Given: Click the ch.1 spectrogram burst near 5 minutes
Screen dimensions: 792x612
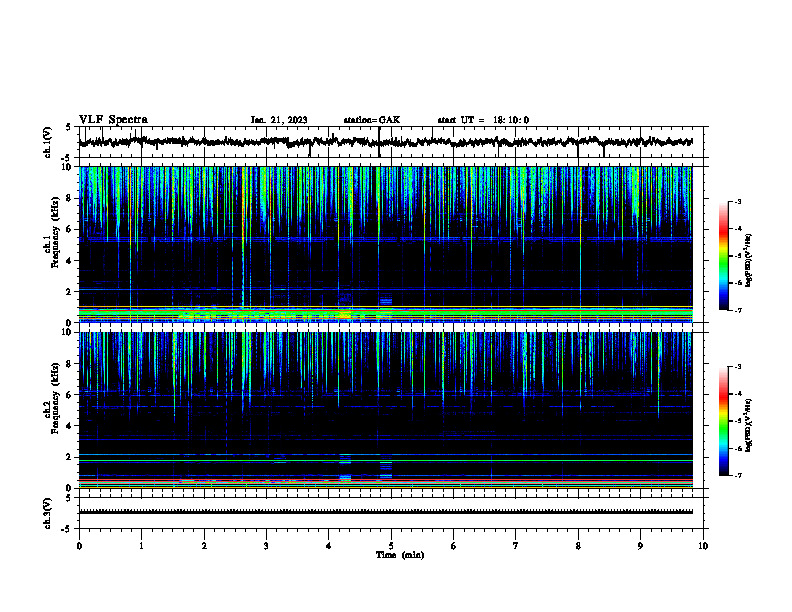Looking at the screenshot, I should point(386,300).
